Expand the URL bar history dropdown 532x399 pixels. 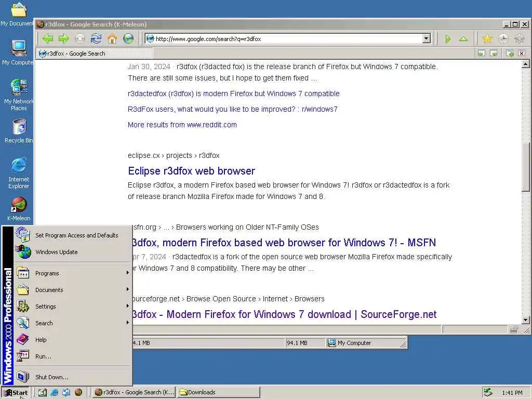[427, 38]
